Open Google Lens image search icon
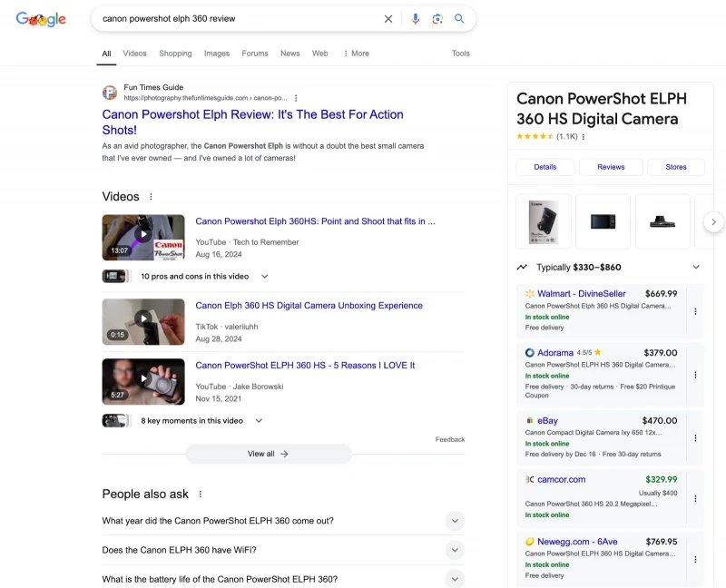 [x=437, y=18]
